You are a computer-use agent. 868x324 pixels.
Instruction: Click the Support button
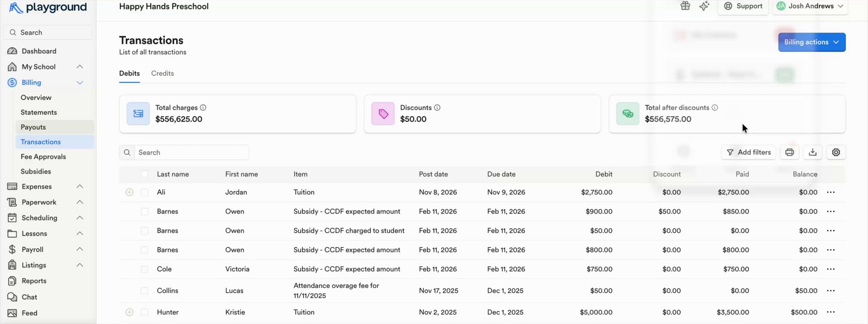pos(743,6)
